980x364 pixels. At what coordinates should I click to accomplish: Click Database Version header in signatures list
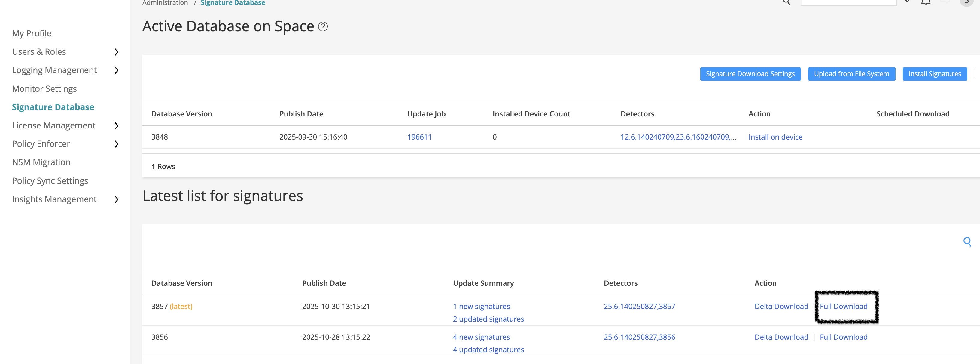click(181, 283)
